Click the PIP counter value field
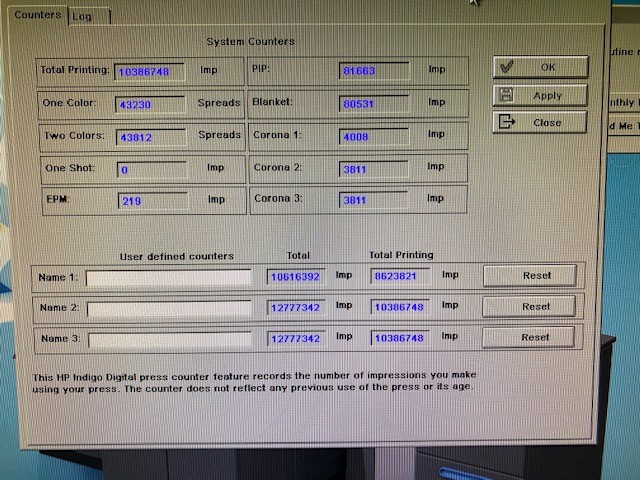Screen dimensions: 640x480 (374, 71)
